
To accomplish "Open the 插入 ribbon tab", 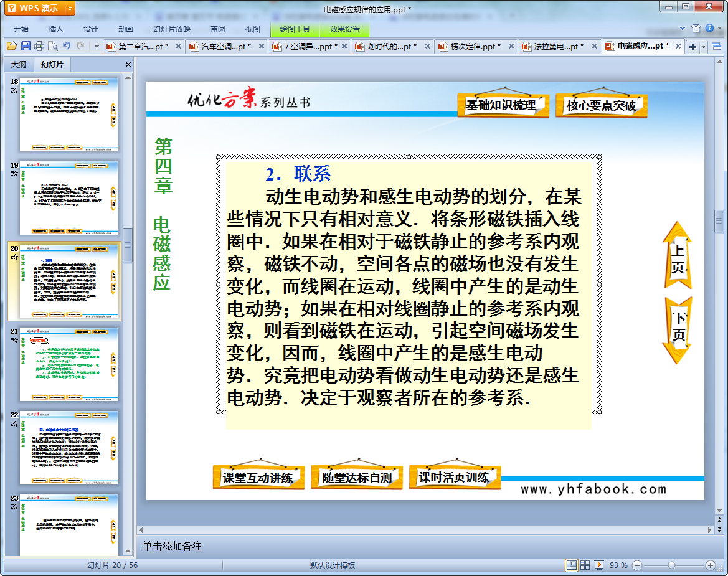I will 55,29.
